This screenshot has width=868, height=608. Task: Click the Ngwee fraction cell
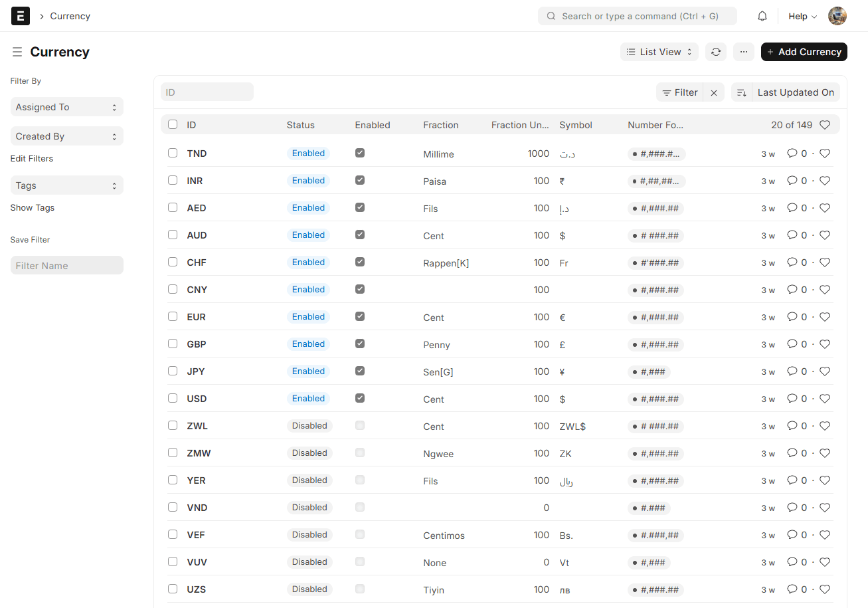click(x=438, y=454)
